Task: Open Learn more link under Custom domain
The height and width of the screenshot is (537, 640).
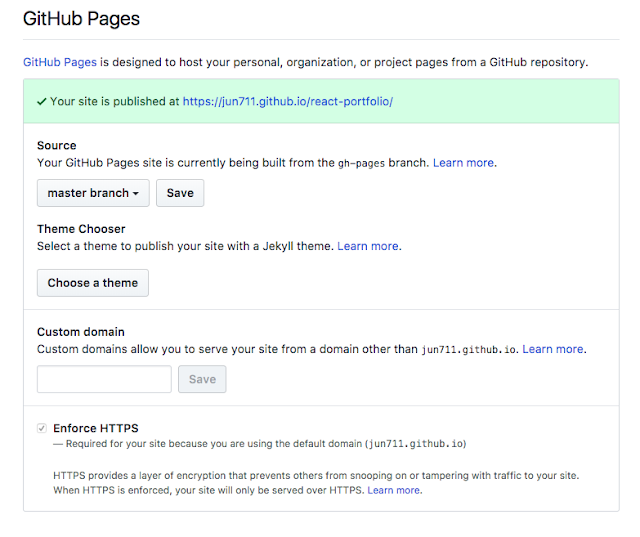Action: tap(553, 349)
